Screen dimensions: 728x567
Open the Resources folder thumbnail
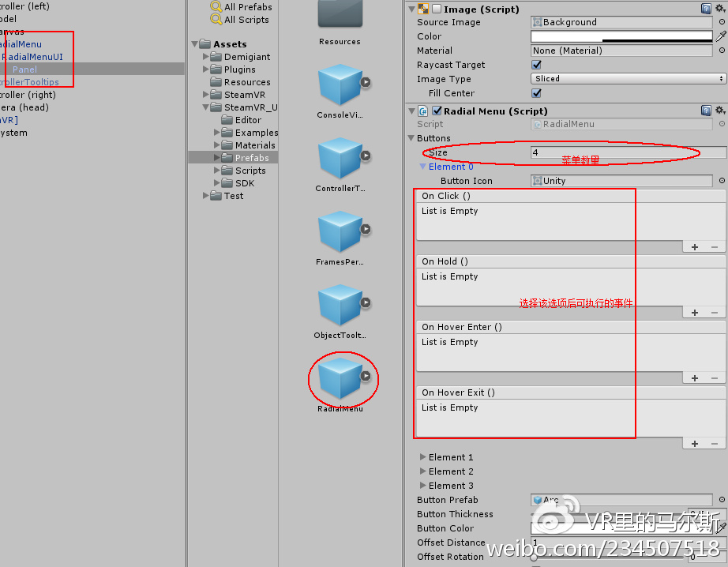[x=340, y=15]
